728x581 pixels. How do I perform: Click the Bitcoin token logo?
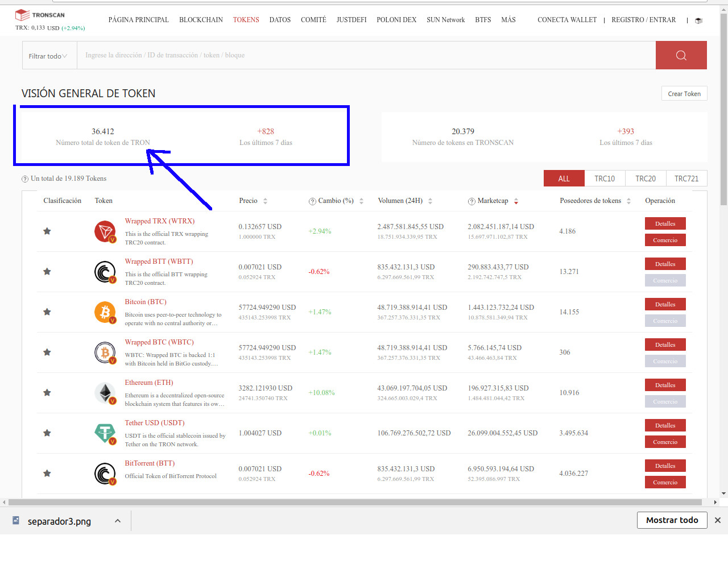[x=105, y=312]
